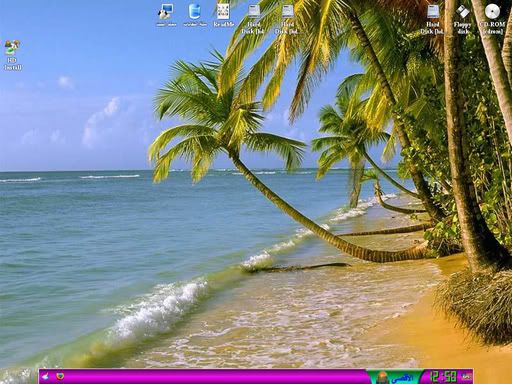This screenshot has width=512, height=384.
Task: Open the ReadMe document icon
Action: (x=223, y=11)
